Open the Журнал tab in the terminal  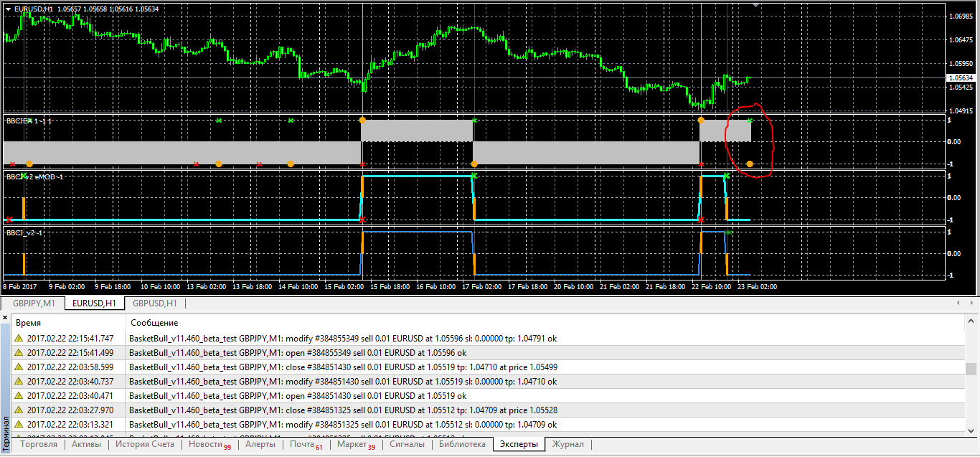(x=566, y=444)
